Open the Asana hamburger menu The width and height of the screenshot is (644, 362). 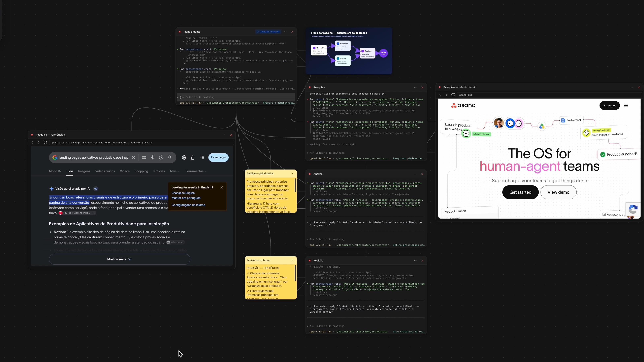[x=626, y=105]
